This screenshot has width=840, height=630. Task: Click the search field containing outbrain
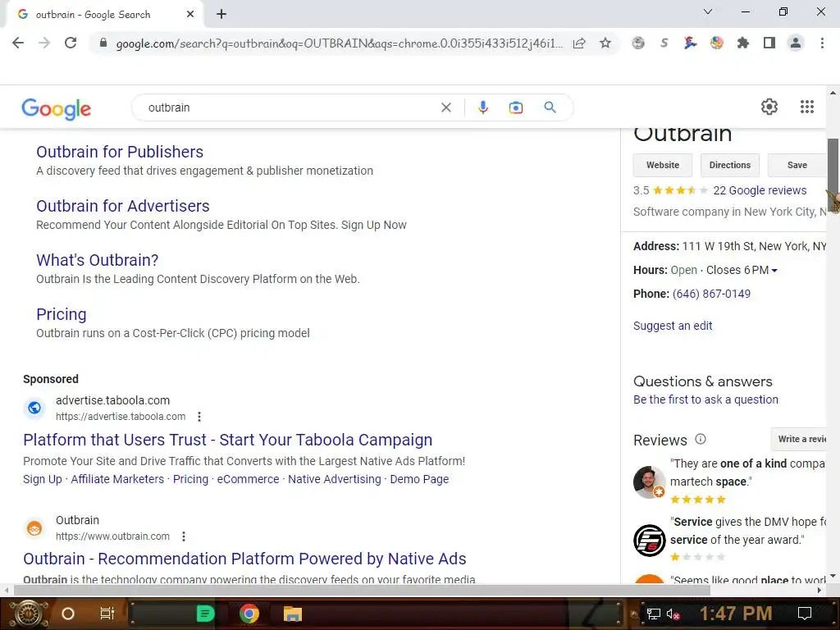tap(290, 107)
